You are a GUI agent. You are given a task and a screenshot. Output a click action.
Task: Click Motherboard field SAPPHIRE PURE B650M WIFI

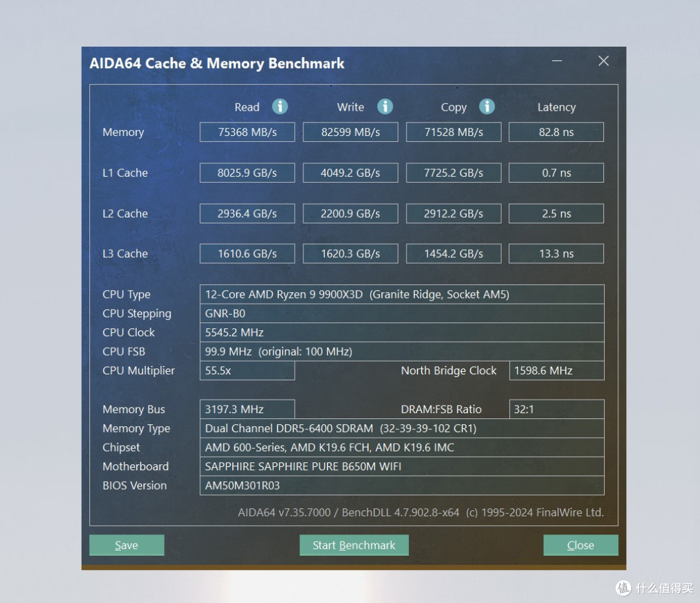[402, 466]
